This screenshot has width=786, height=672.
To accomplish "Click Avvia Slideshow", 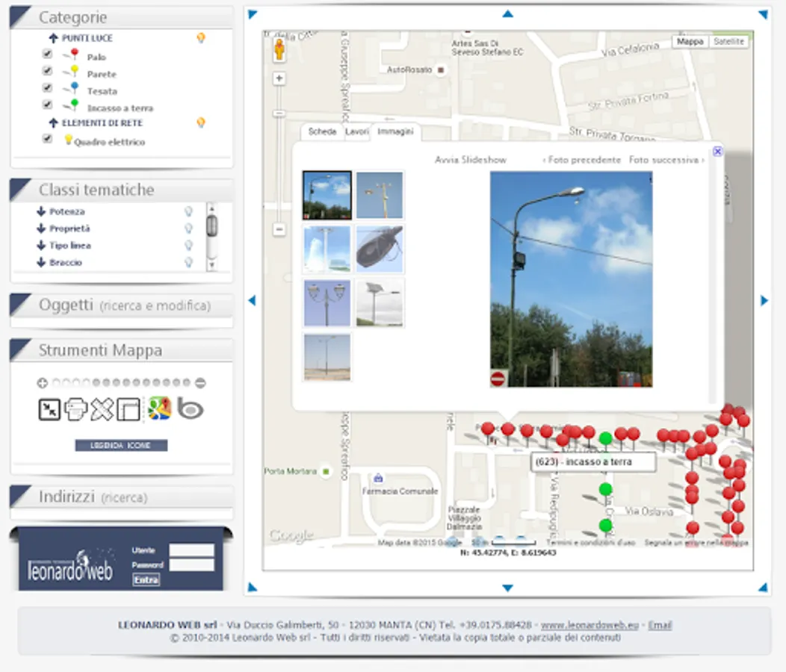I will coord(471,160).
